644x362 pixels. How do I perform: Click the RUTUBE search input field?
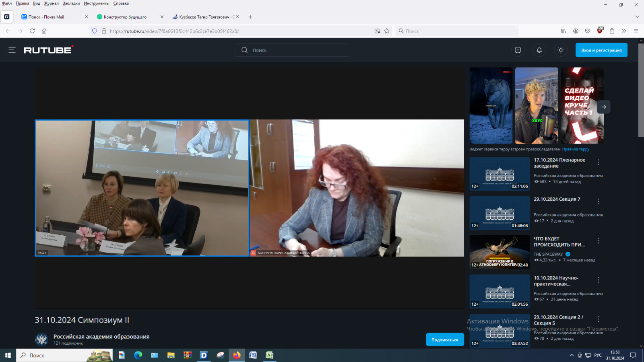click(x=298, y=50)
